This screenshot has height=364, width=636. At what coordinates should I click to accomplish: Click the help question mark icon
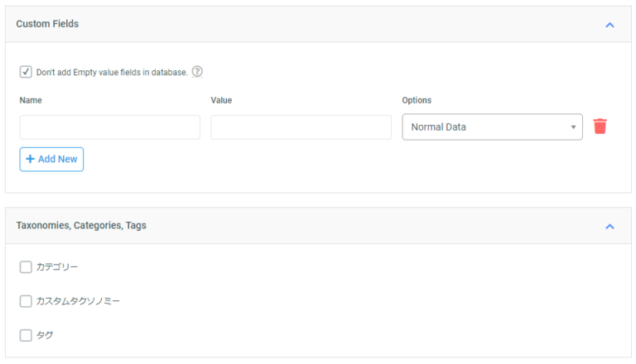(197, 71)
